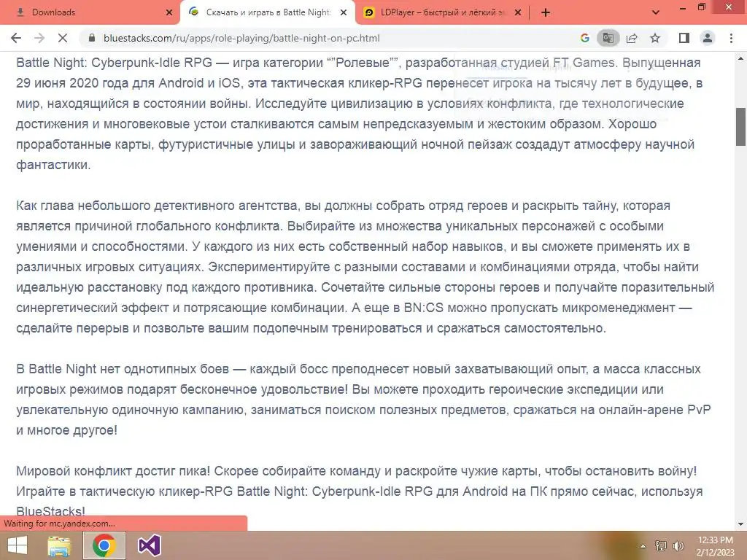Open the Chrome profile avatar
Viewport: 747px width, 560px height.
[708, 38]
